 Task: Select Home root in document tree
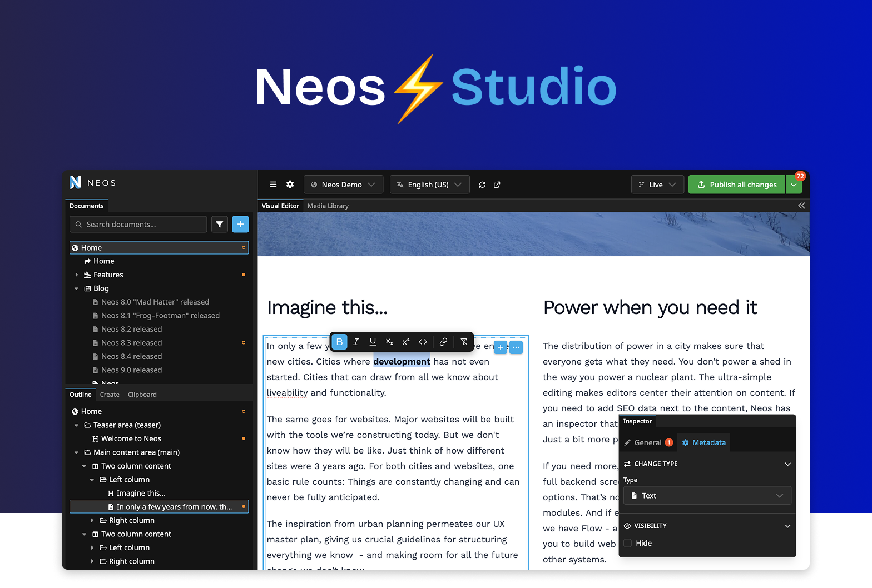click(x=159, y=248)
